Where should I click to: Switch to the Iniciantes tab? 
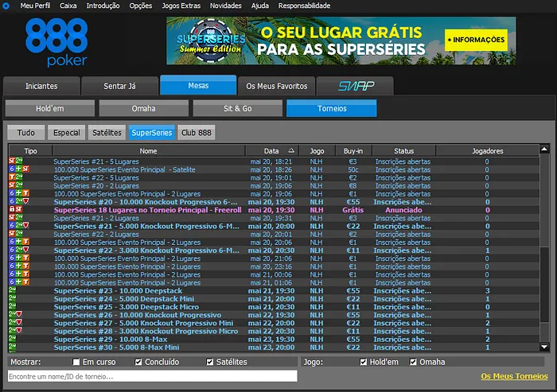(41, 86)
